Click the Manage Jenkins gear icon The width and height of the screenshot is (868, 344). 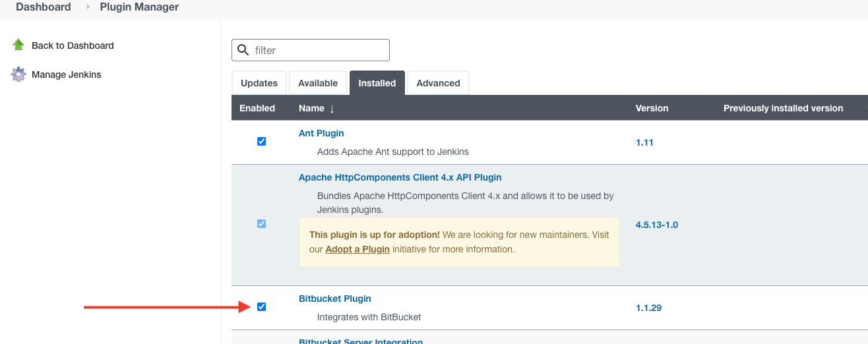coord(18,74)
